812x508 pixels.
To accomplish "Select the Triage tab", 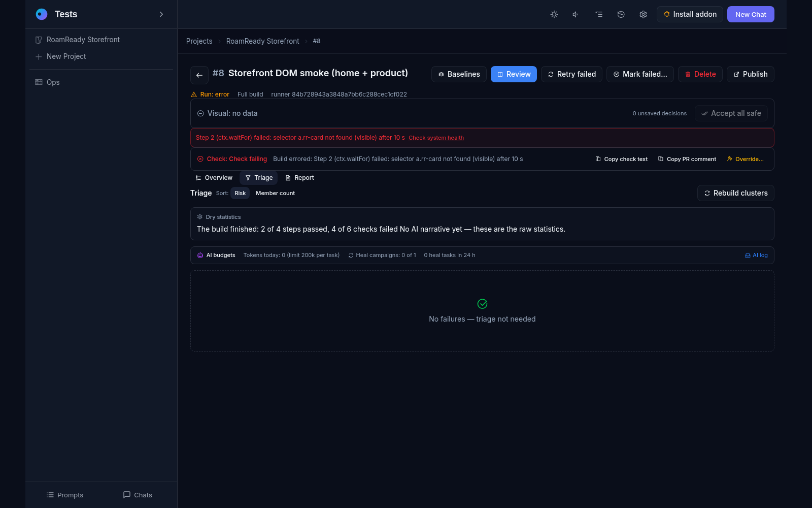I will [259, 178].
